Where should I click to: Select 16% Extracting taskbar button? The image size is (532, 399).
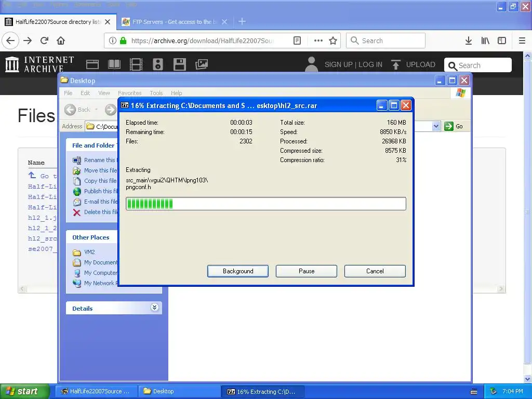pos(262,391)
